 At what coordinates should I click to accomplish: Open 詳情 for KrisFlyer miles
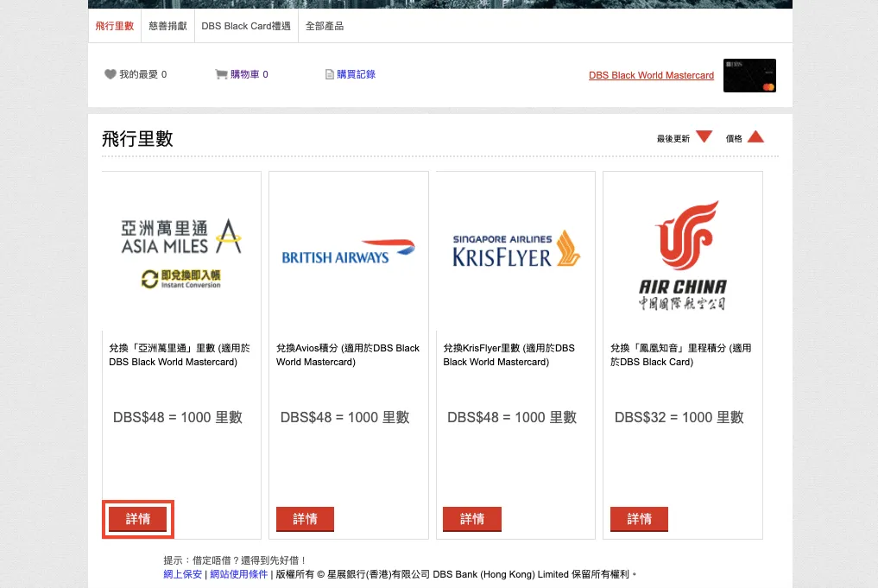pyautogui.click(x=472, y=519)
